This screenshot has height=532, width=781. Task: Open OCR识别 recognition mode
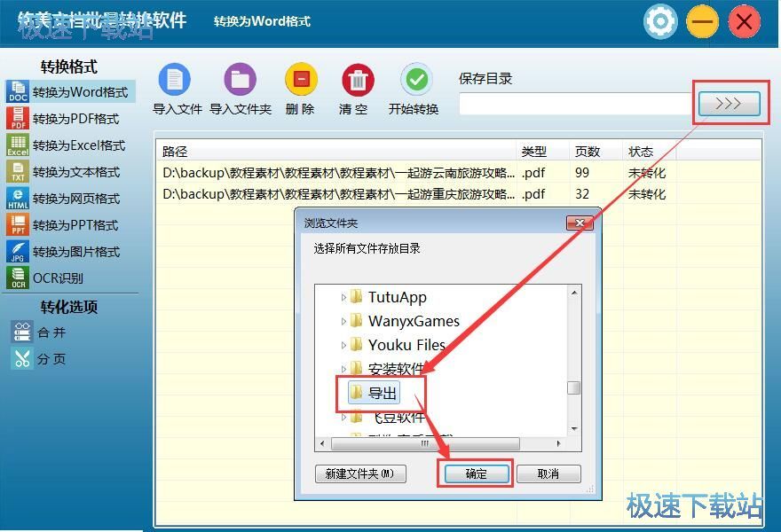pyautogui.click(x=53, y=278)
